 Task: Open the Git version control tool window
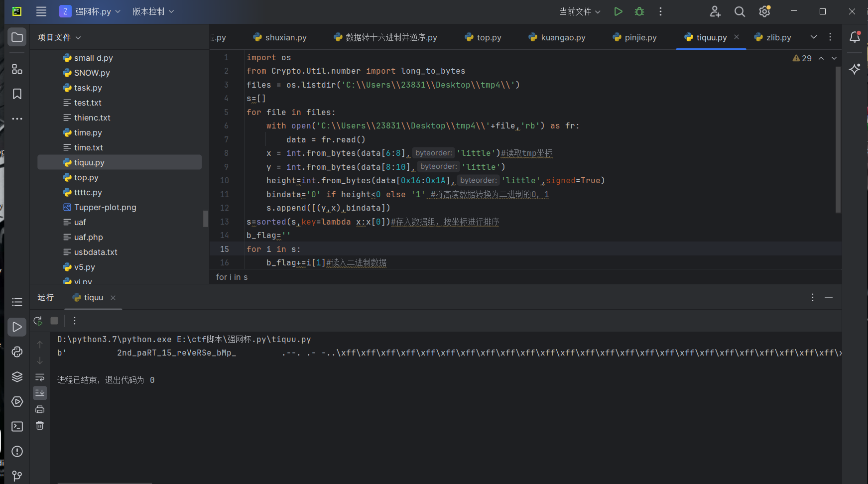tap(17, 476)
